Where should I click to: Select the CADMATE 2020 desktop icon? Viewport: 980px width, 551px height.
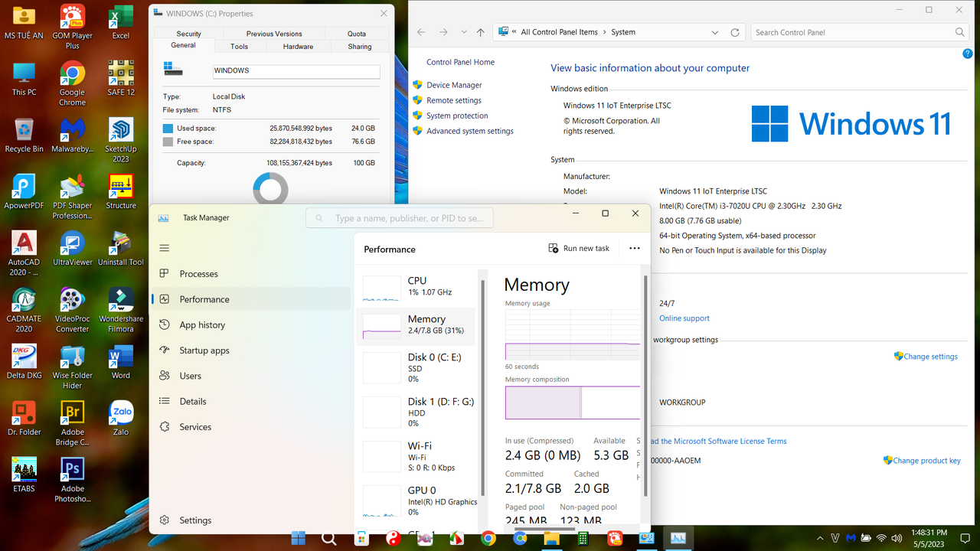[24, 310]
